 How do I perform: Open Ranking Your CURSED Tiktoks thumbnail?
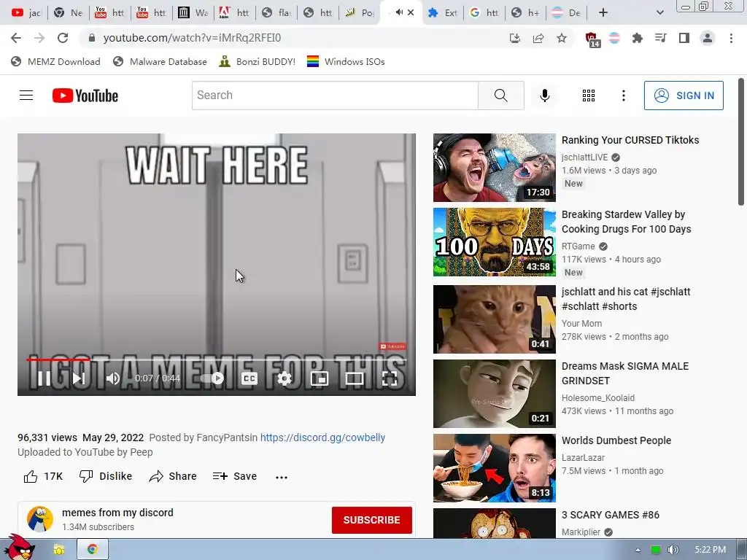(495, 168)
